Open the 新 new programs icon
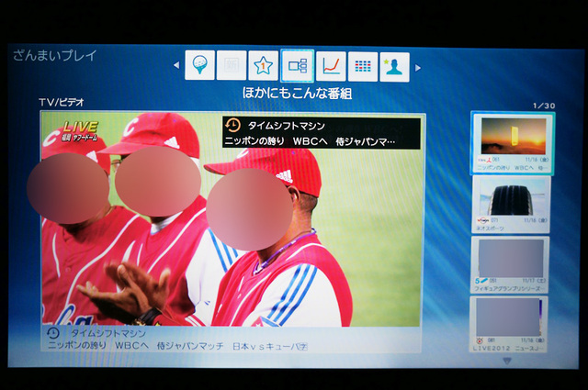 (232, 65)
